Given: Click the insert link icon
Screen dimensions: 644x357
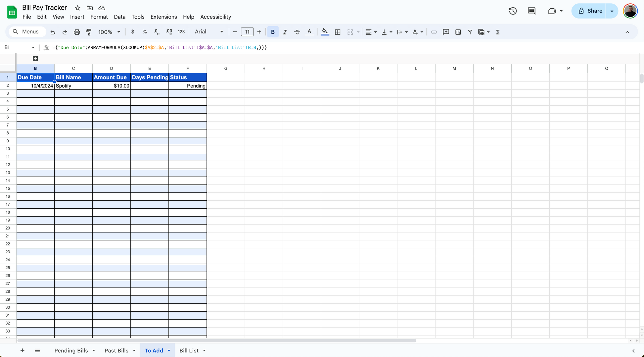Looking at the screenshot, I should (434, 32).
